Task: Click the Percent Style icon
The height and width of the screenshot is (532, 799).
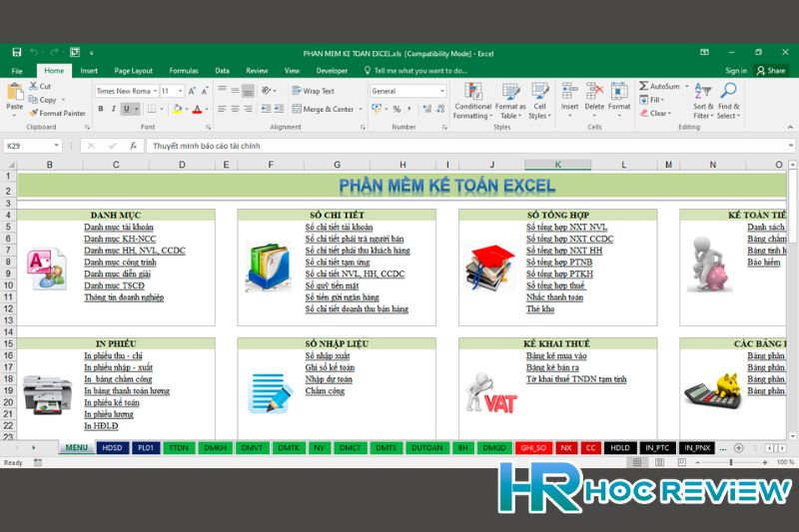Action: tap(397, 109)
